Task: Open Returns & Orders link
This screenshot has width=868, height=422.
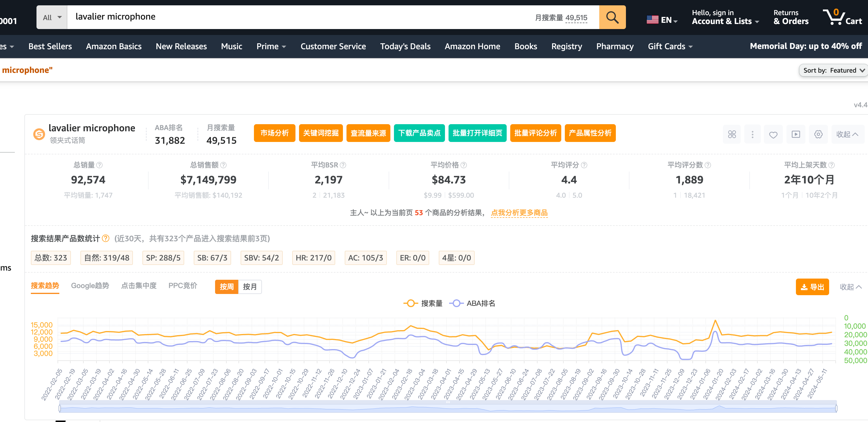Action: [791, 17]
